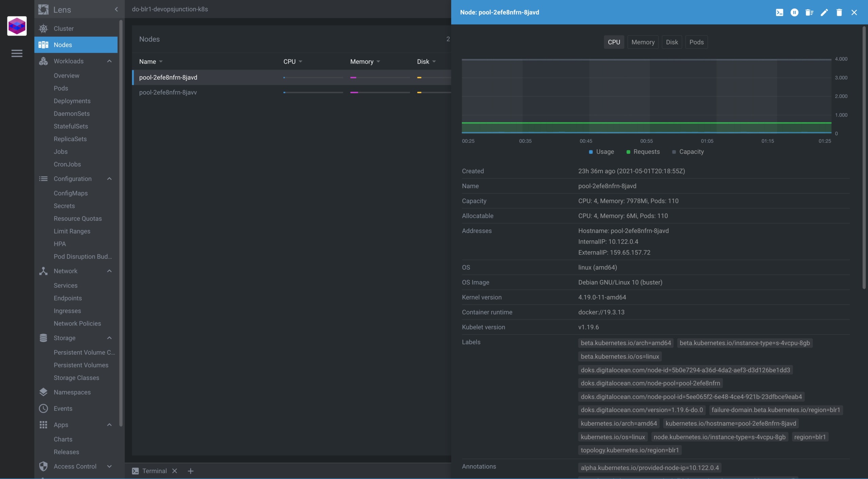Open node shell terminal icon

tap(780, 13)
